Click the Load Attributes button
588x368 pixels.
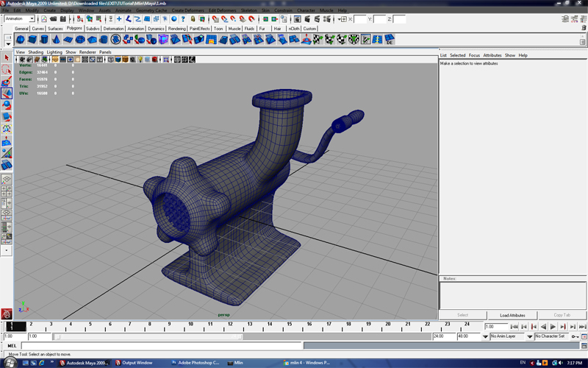pos(512,315)
